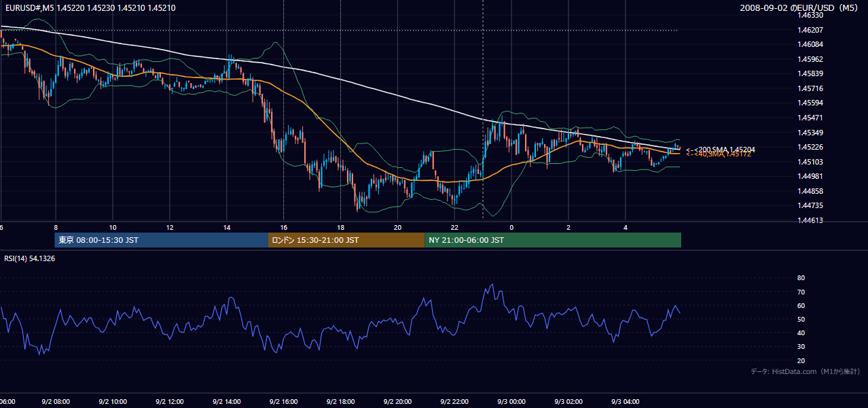The width and height of the screenshot is (868, 408).
Task: Click RSI scale level 20
Action: pos(801,360)
